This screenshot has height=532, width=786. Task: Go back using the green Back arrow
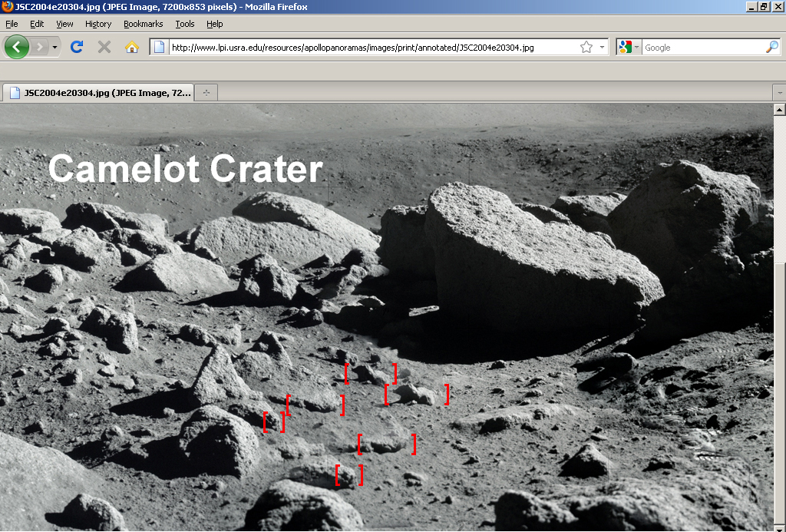pyautogui.click(x=17, y=47)
